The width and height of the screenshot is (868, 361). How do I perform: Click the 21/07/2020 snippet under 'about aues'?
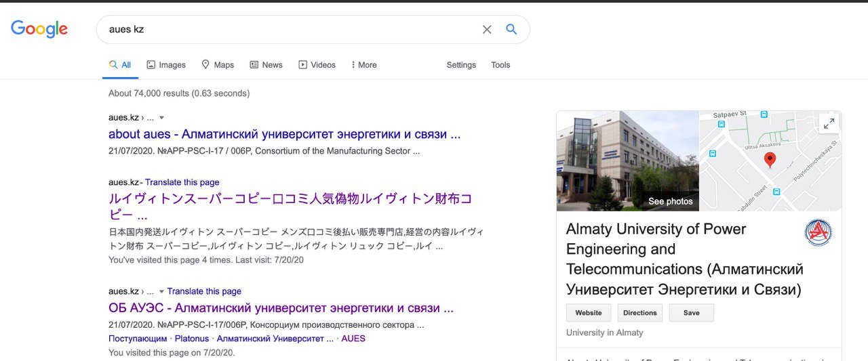[x=264, y=151]
